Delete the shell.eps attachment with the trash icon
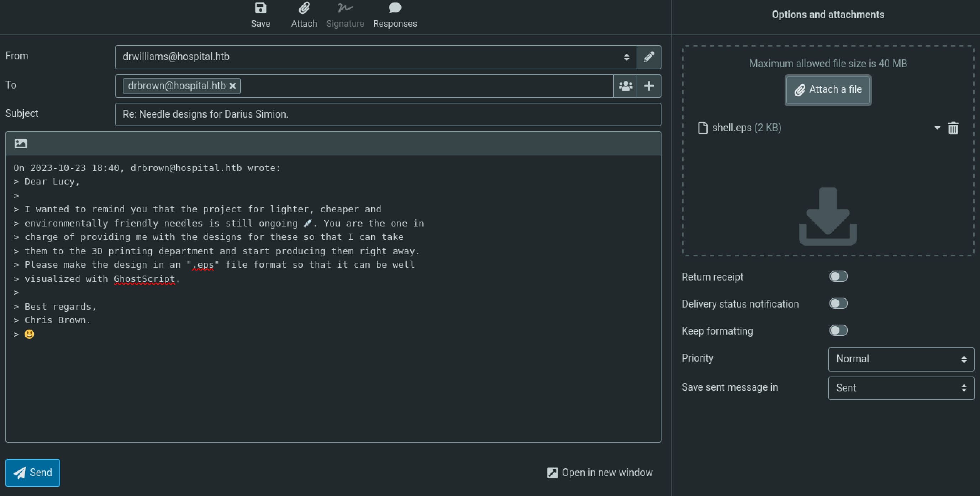 point(953,128)
